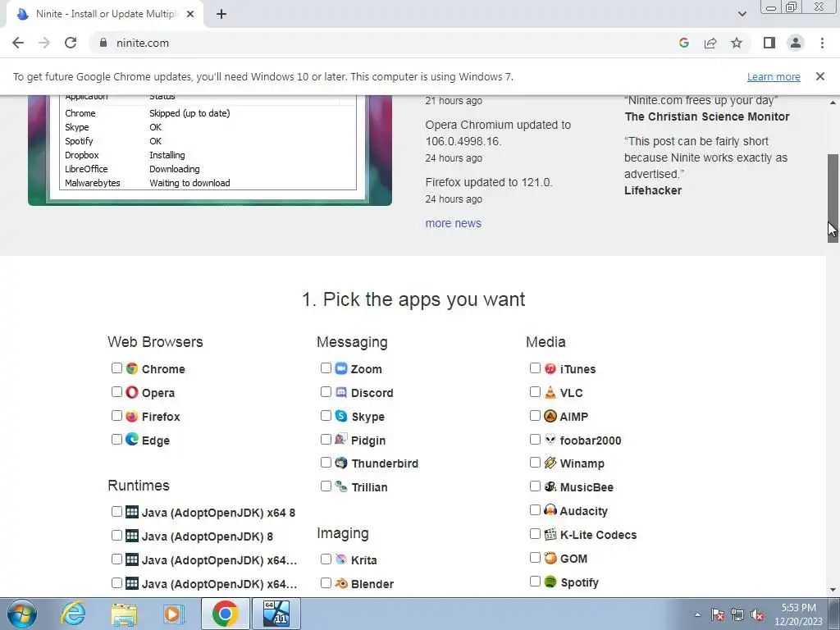
Task: Check the Chrome checkbox
Action: pos(116,368)
